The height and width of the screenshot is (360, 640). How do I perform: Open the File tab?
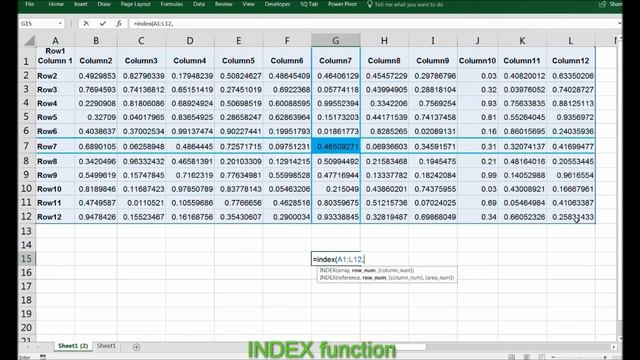30,4
